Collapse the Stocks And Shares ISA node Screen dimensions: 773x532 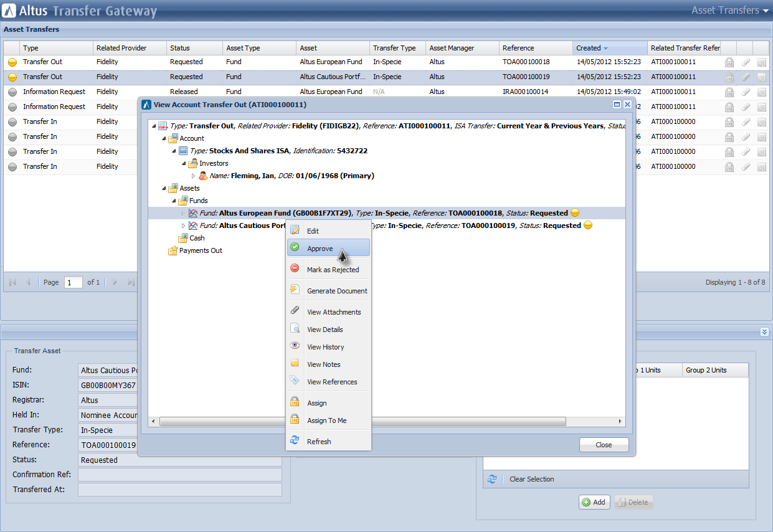[x=174, y=151]
